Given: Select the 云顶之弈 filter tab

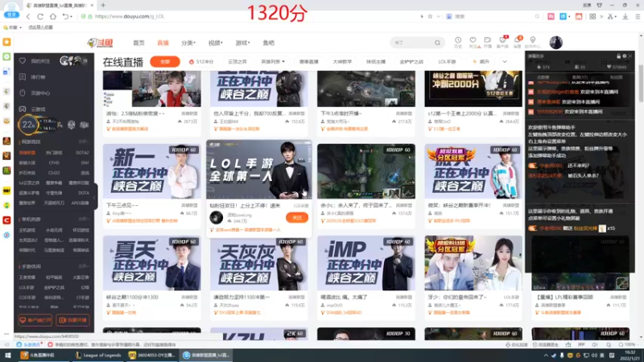Looking at the screenshot, I should click(x=237, y=62).
